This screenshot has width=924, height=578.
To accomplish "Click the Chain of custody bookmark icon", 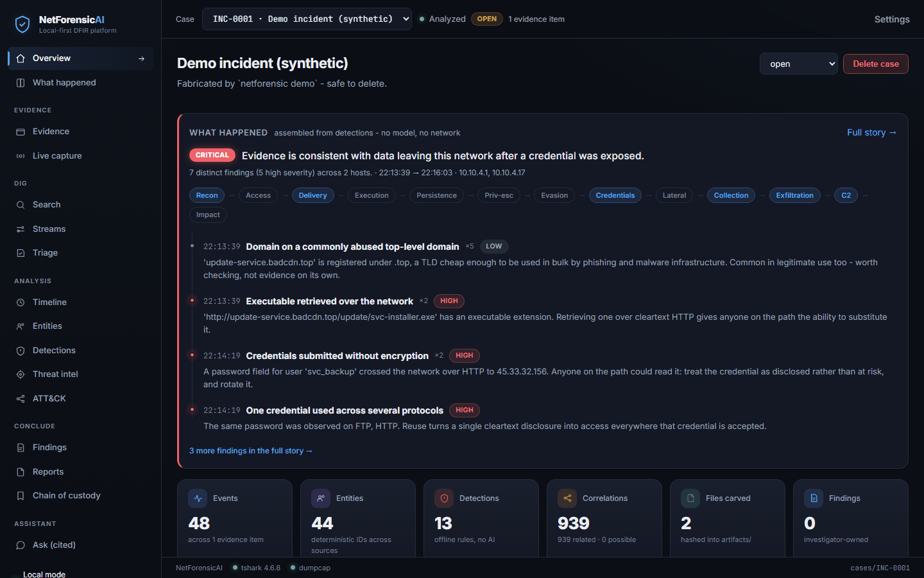I will [x=21, y=496].
